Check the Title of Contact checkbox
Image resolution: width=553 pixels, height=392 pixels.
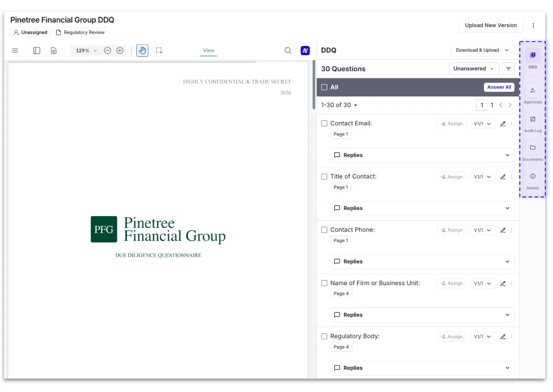coord(324,176)
